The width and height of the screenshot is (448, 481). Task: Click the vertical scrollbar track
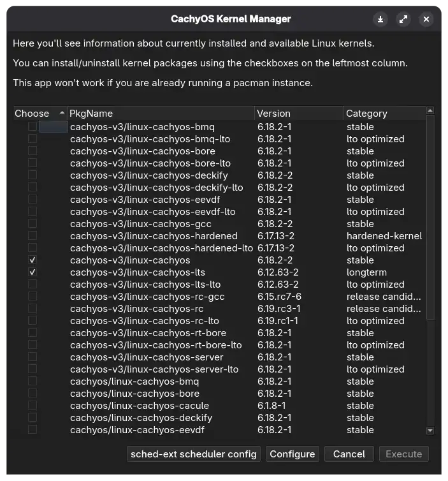click(x=430, y=370)
